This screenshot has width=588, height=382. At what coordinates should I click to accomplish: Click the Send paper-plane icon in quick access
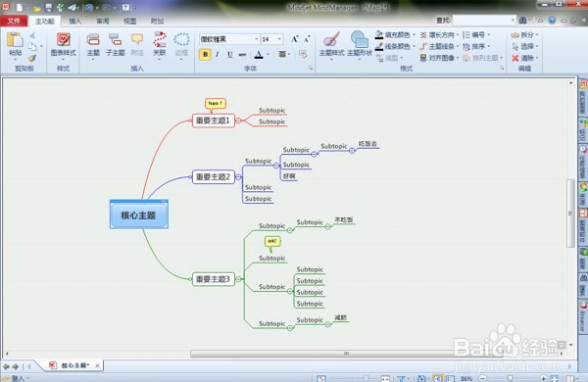(x=72, y=7)
